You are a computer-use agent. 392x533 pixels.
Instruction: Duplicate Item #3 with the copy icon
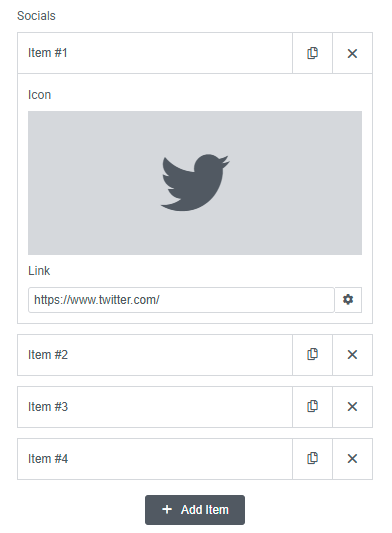click(312, 407)
